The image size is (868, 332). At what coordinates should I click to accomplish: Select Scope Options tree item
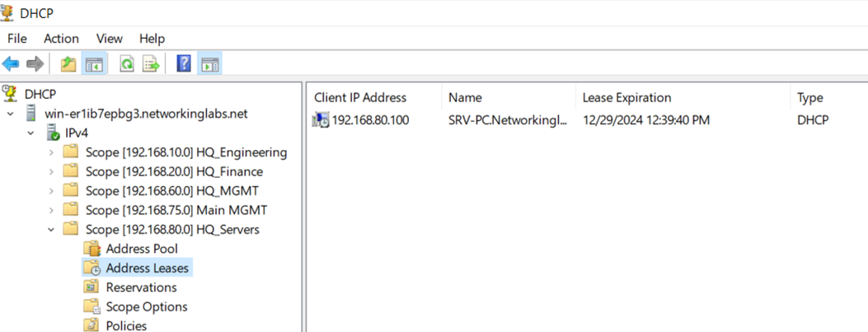pos(147,306)
